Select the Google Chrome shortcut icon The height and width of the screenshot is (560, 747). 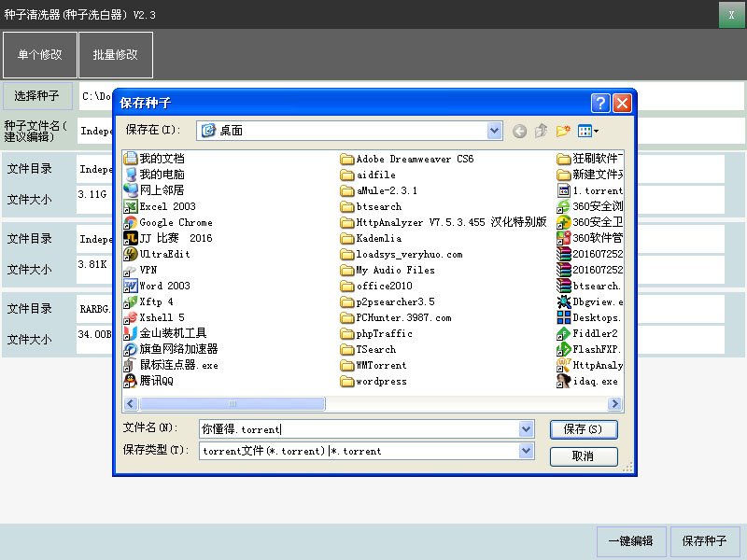tap(131, 222)
